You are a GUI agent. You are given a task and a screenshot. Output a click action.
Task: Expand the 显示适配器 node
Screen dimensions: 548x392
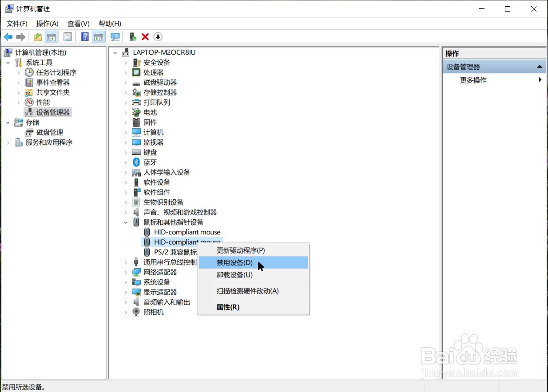tap(126, 292)
